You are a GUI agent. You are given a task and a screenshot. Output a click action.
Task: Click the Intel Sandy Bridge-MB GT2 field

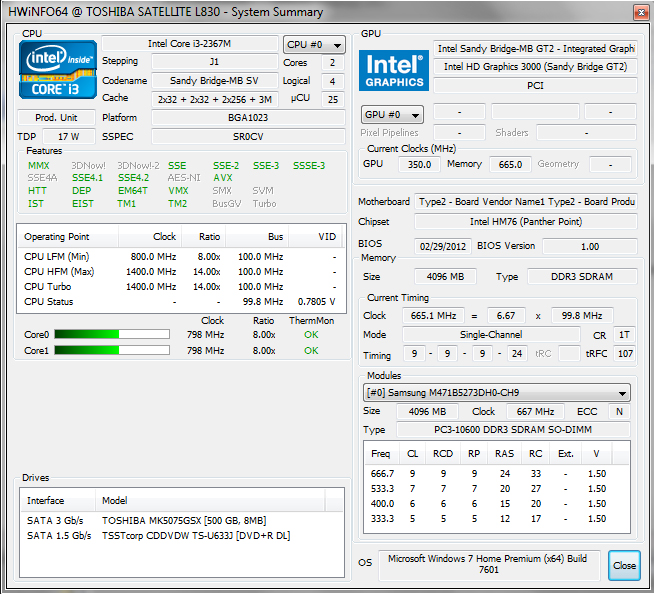(535, 48)
